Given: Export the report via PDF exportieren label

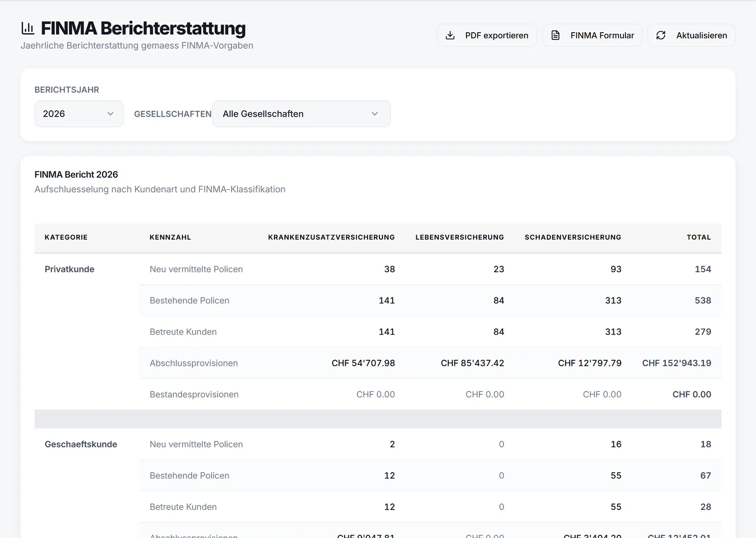Looking at the screenshot, I should point(497,35).
